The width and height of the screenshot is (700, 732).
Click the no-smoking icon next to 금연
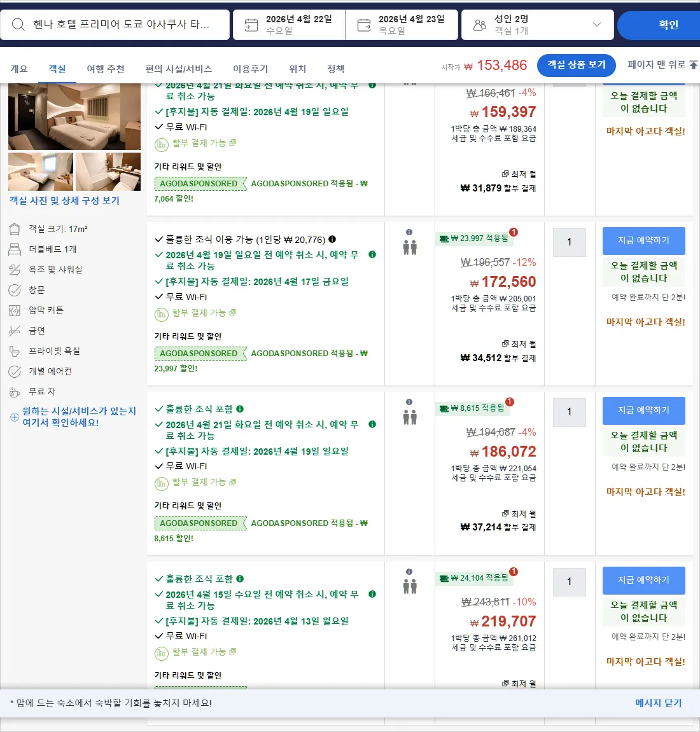(15, 331)
